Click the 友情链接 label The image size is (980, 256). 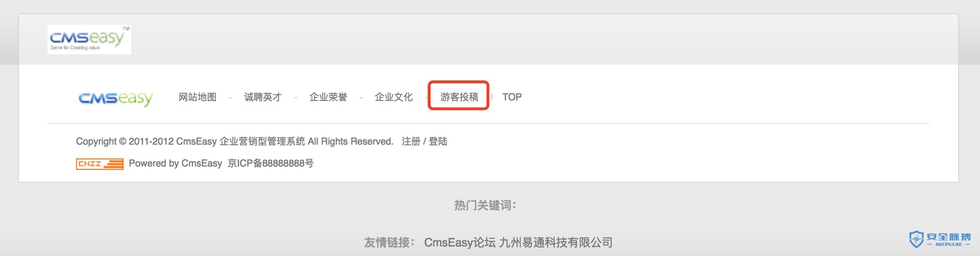coord(390,243)
